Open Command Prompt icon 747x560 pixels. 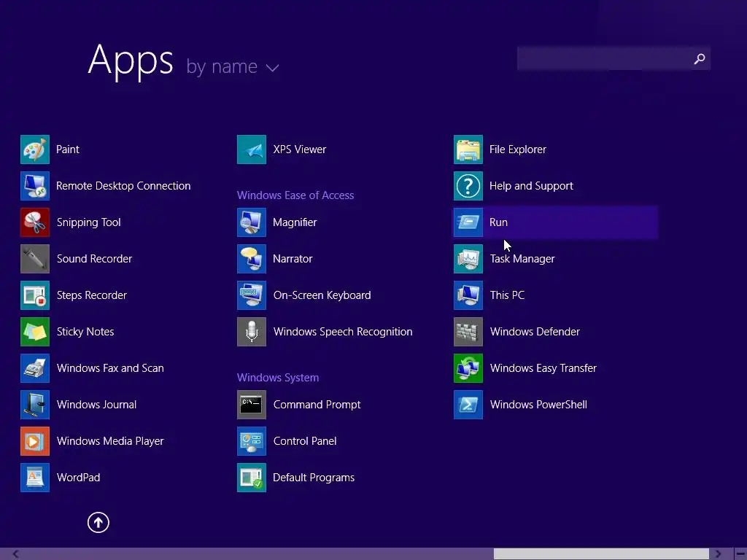(252, 405)
